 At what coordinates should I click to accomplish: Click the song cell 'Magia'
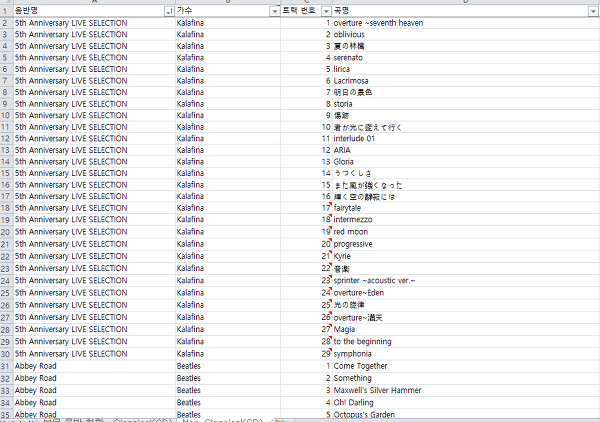click(x=465, y=329)
